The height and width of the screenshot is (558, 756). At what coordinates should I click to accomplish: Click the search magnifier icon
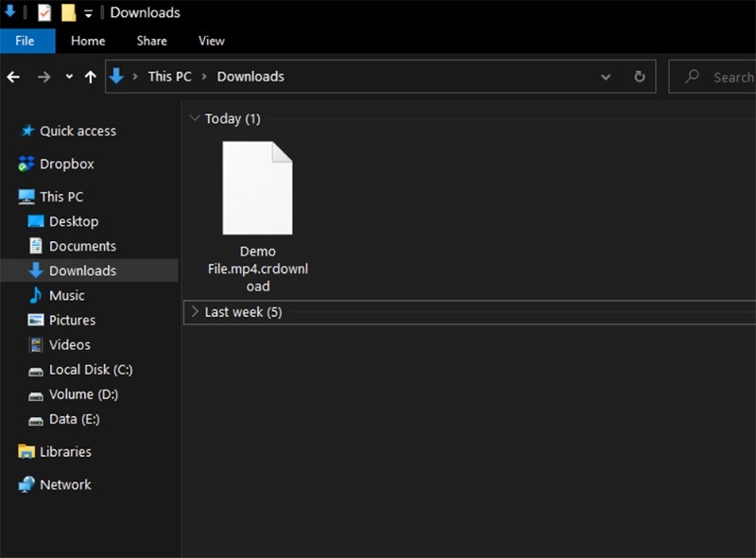[x=692, y=77]
